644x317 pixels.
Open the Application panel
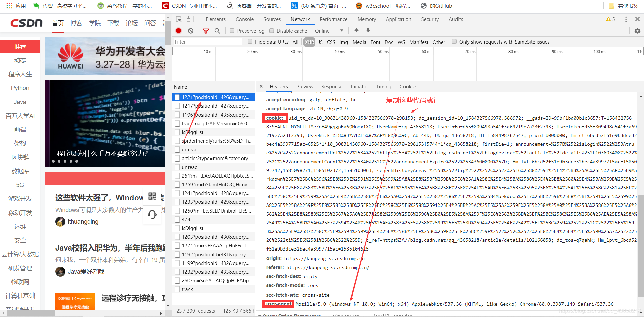click(x=398, y=19)
